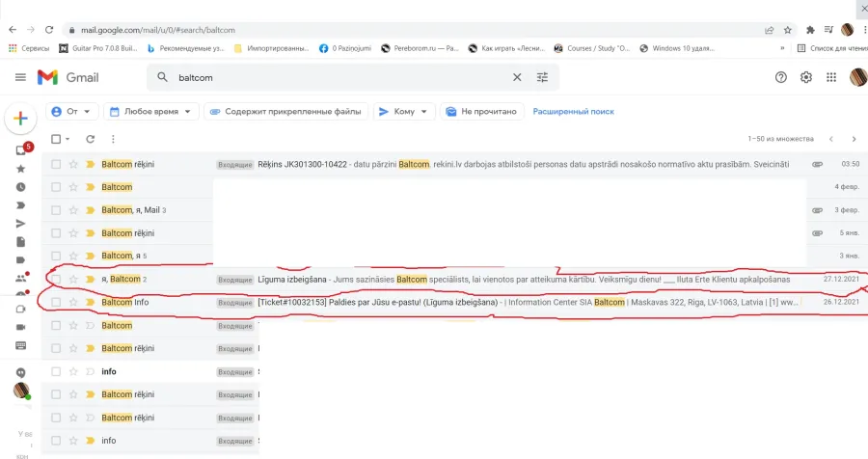
Task: Expand hidden bookmarks chevron
Action: 782,48
